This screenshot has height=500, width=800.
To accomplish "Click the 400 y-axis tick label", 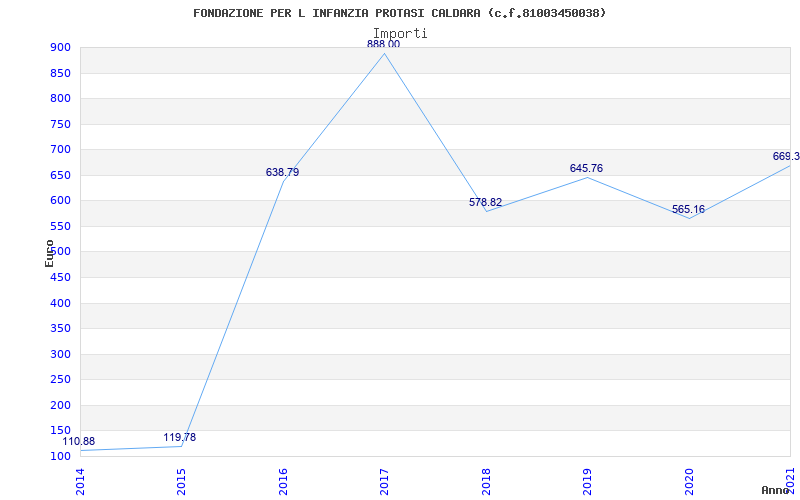I will click(x=60, y=303).
